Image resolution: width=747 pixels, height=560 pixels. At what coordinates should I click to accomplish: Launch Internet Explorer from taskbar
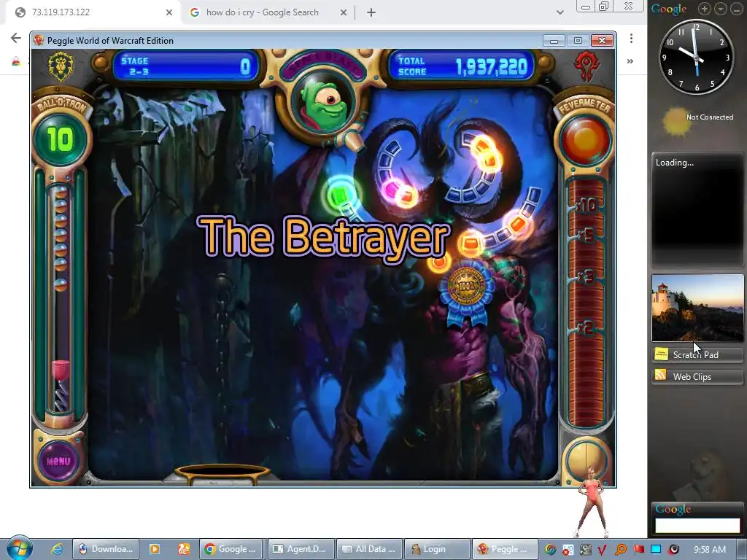click(x=57, y=549)
